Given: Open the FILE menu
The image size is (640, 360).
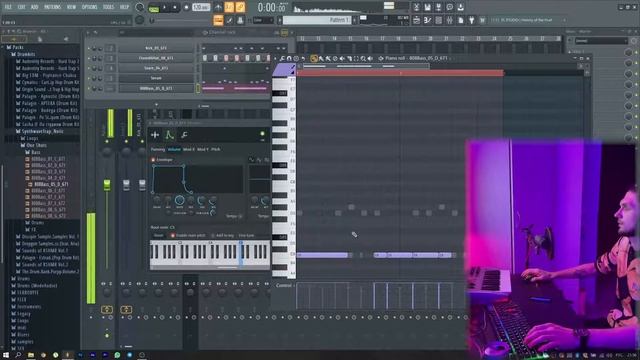Looking at the screenshot, I should pyautogui.click(x=8, y=7).
